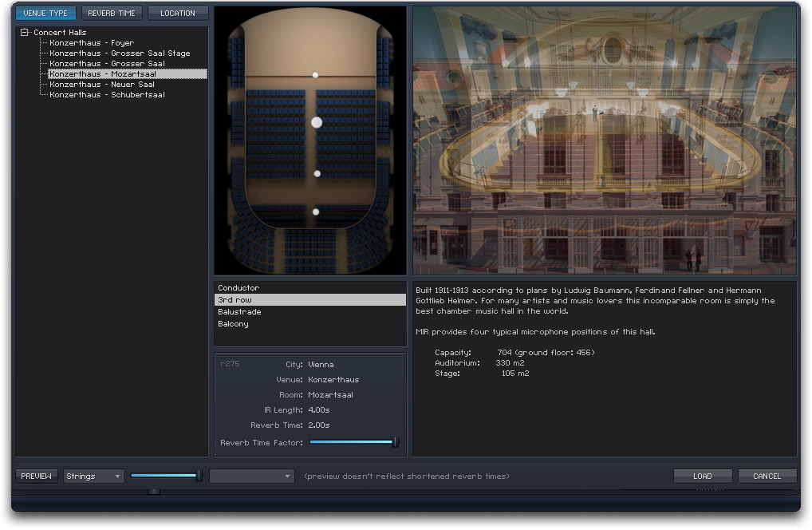Screen dimensions: 812x530
Task: Click the topmost stage microphone marker
Action: click(x=315, y=75)
